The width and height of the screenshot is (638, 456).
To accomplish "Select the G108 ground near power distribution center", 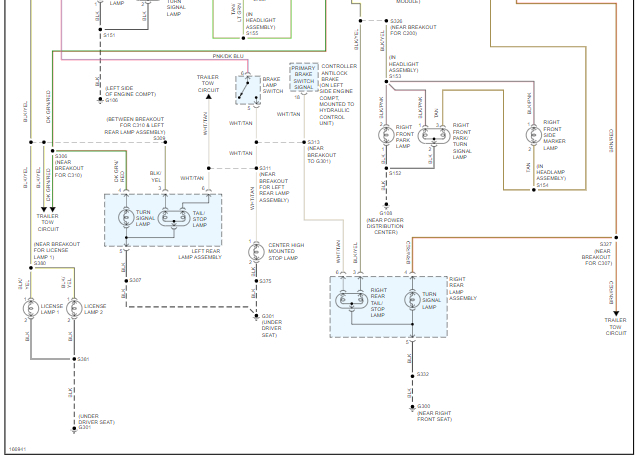I will point(386,205).
